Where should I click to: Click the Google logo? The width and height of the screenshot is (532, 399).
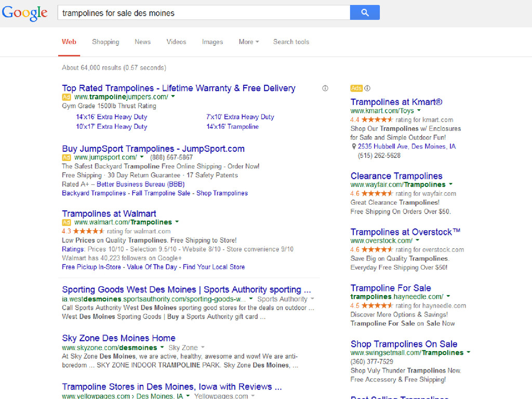25,13
